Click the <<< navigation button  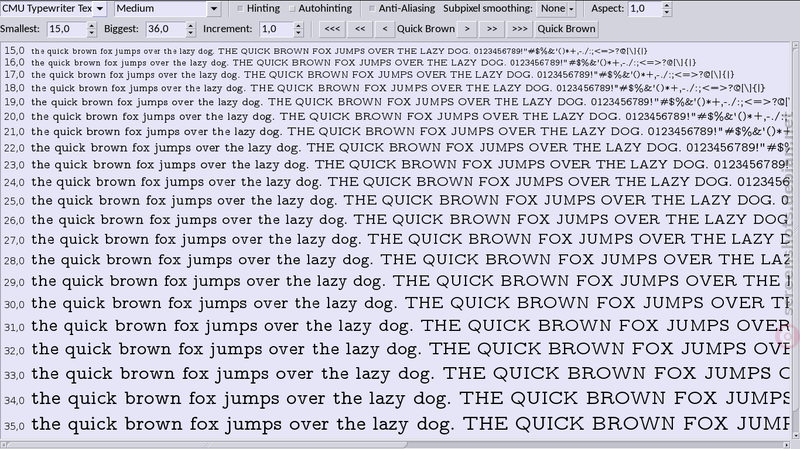pyautogui.click(x=332, y=29)
